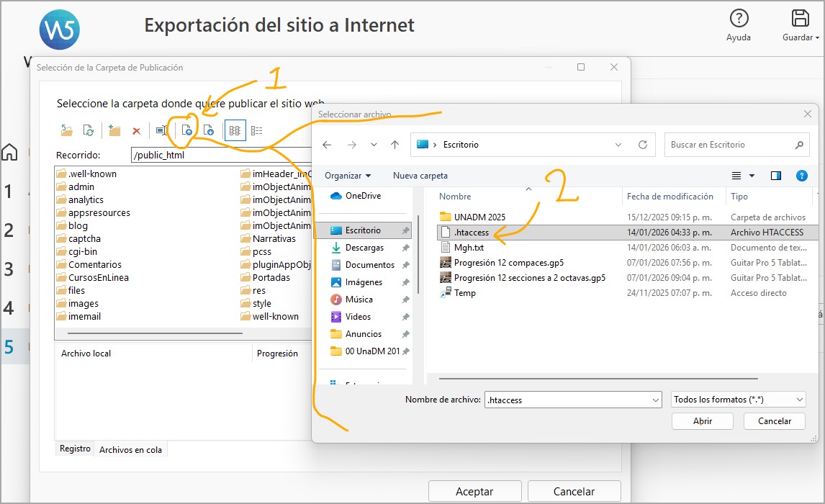This screenshot has height=504, width=825.
Task: Click the Buscar en Escritorio search field
Action: click(x=731, y=145)
